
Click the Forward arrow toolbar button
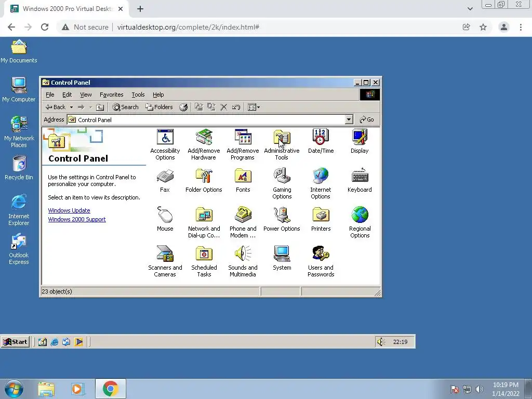(81, 107)
